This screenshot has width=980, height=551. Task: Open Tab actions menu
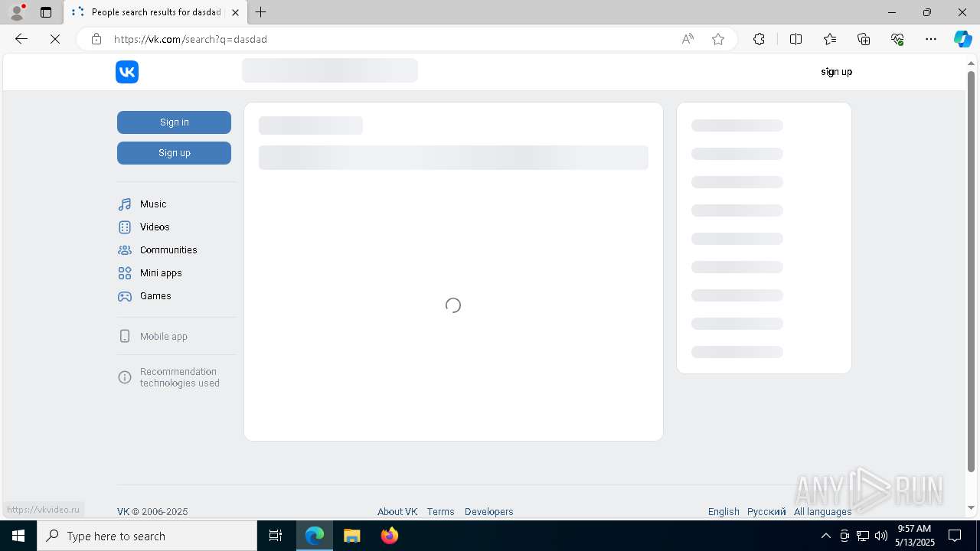pyautogui.click(x=46, y=12)
